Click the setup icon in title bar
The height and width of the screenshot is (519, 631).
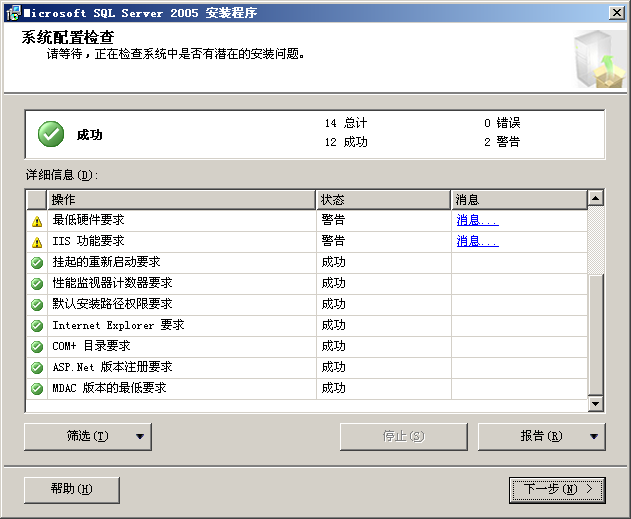pos(13,13)
